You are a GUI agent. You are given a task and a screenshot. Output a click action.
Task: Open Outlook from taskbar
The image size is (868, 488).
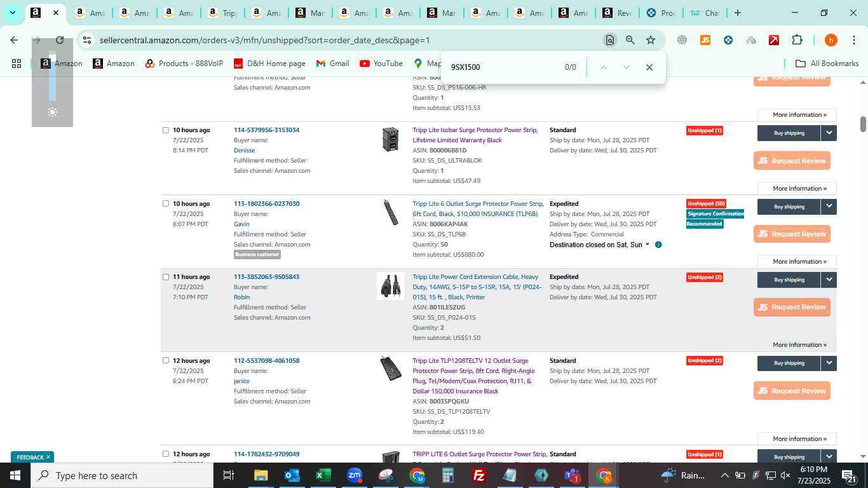click(292, 475)
